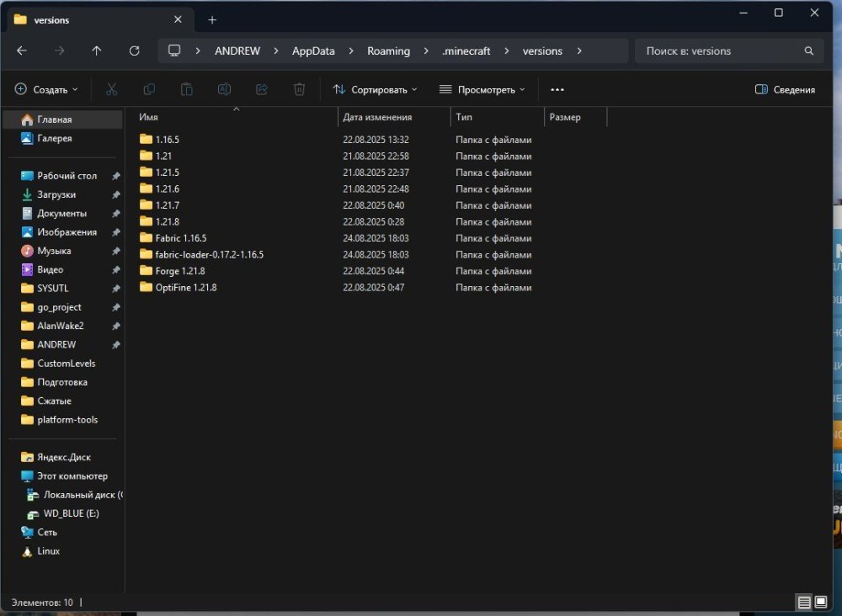The width and height of the screenshot is (842, 616).
Task: Open the three-dots More options menu
Action: [557, 89]
